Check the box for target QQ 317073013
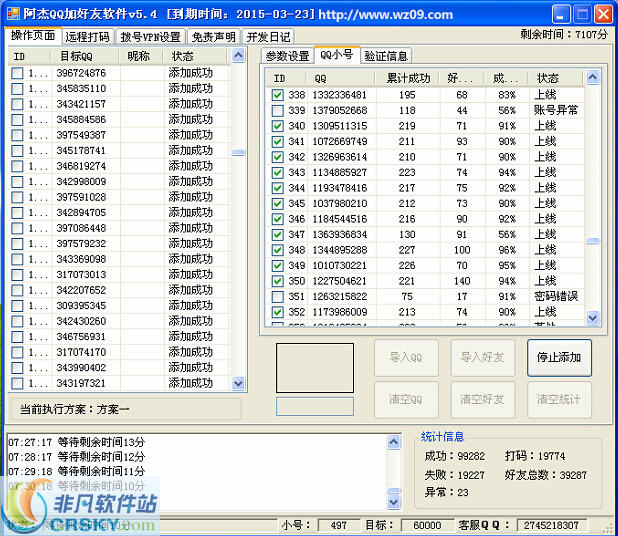Viewport: 618px width, 536px height. tap(17, 275)
